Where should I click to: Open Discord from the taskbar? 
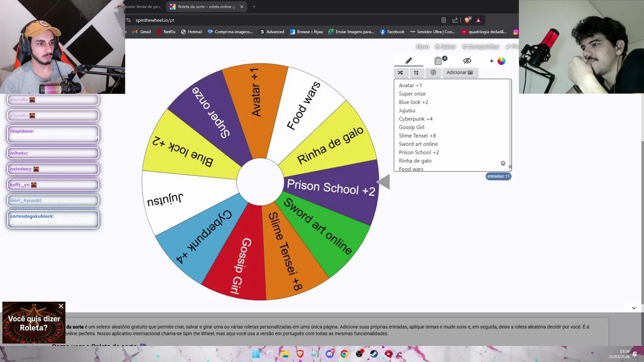click(330, 354)
